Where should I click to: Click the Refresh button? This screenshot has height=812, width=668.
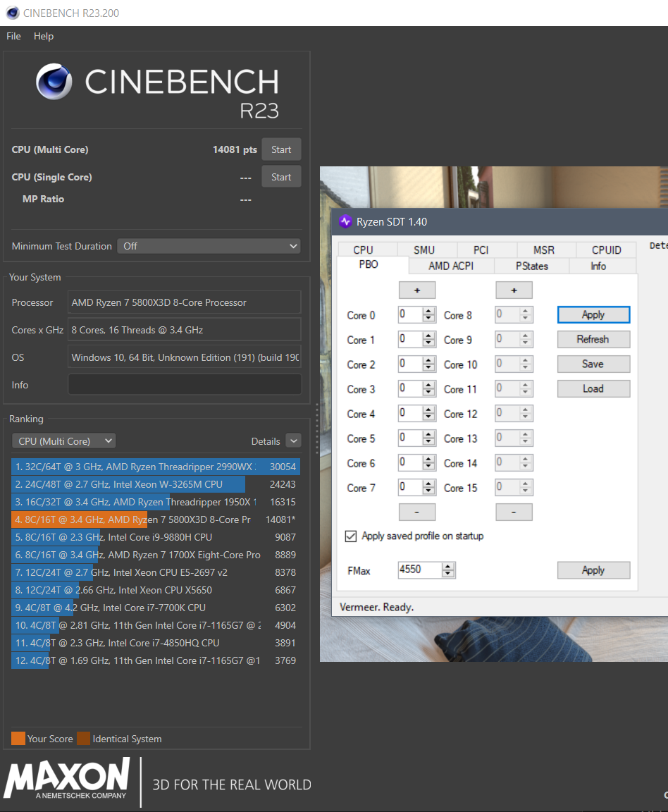(x=593, y=339)
